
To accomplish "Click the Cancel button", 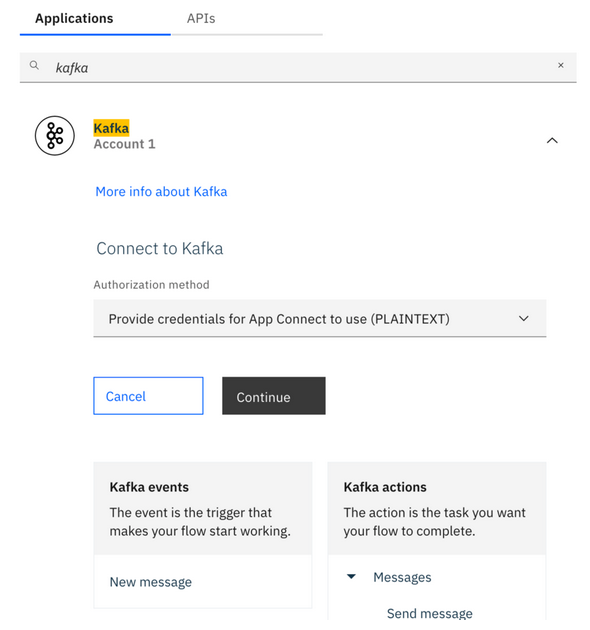I will [148, 396].
